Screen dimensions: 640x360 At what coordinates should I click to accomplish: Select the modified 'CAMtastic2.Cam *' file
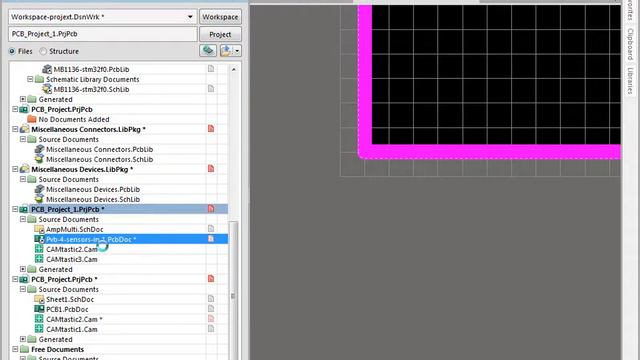74,319
